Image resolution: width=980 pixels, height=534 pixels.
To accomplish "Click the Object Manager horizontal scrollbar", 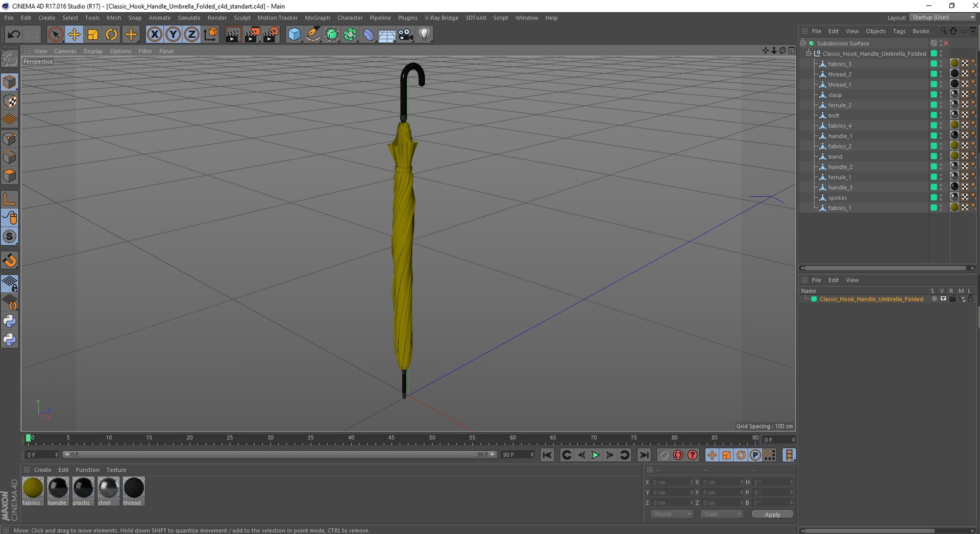I will coord(886,268).
